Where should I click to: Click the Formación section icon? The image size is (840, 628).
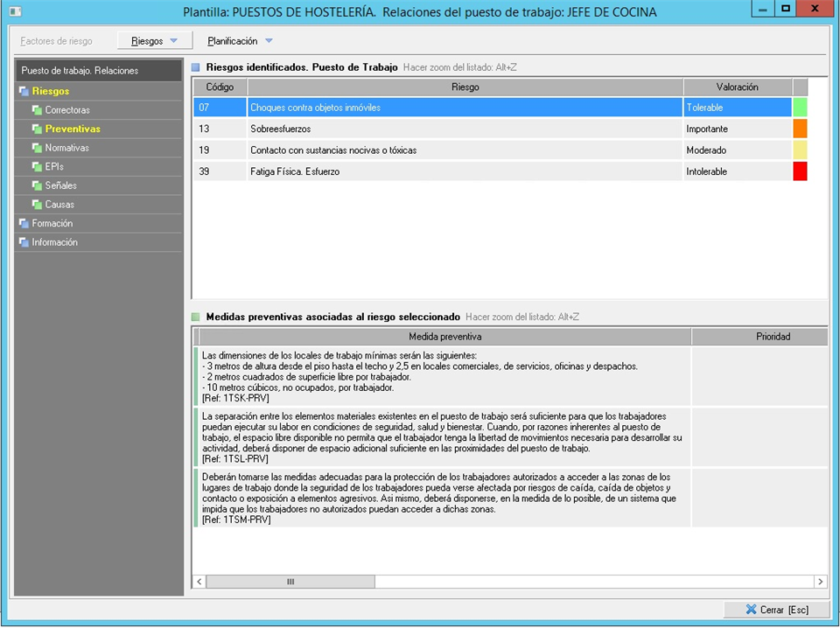[x=24, y=223]
